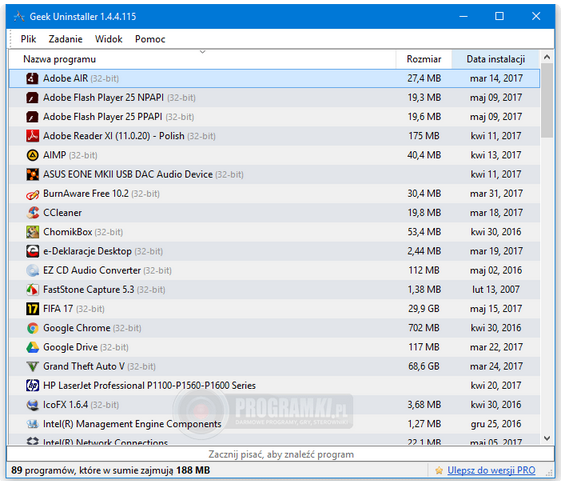The width and height of the screenshot is (561, 481).
Task: Select the 'EZ CD Audio Converter' entry
Action: (92, 270)
